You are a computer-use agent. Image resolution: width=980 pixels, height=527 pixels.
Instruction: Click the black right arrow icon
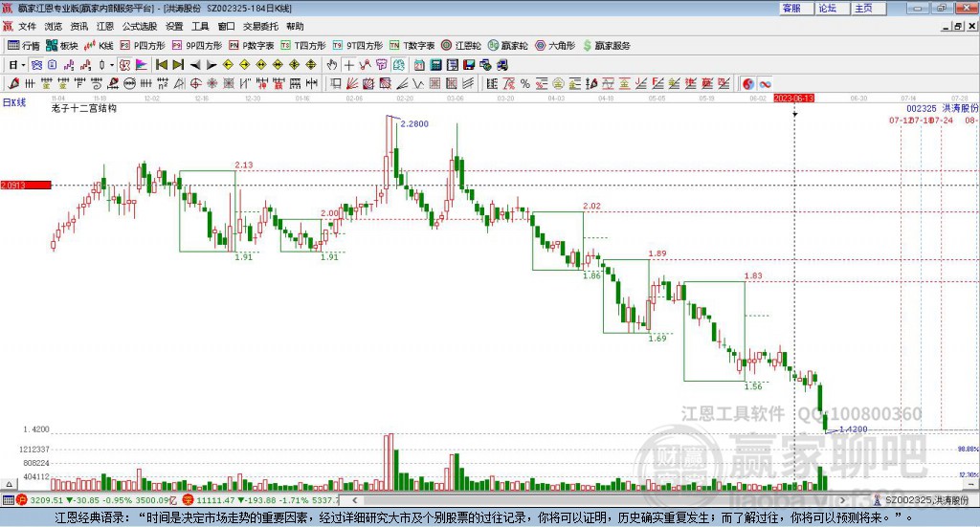pos(212,65)
